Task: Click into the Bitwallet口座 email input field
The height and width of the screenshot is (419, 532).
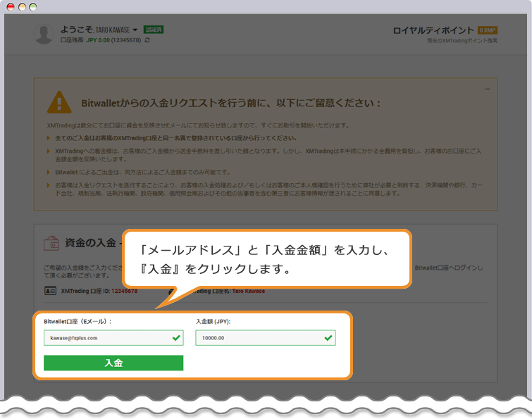Action: pyautogui.click(x=106, y=338)
